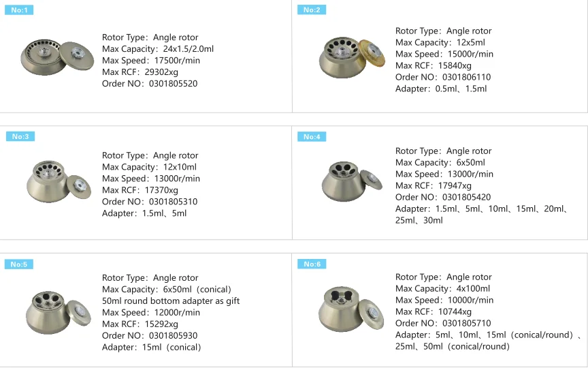Click the No:2 blue badge
Image resolution: width=588 pixels, height=368 pixels.
click(x=312, y=10)
